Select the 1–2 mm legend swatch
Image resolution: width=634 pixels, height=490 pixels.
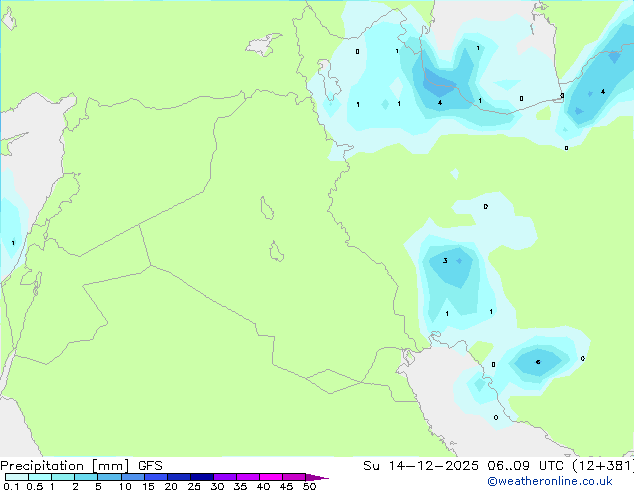pyautogui.click(x=63, y=477)
